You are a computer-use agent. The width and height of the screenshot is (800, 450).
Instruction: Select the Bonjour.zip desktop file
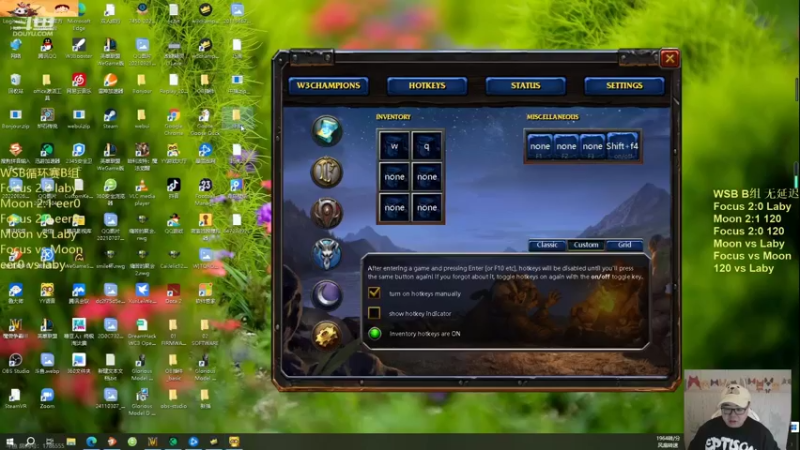tap(15, 118)
